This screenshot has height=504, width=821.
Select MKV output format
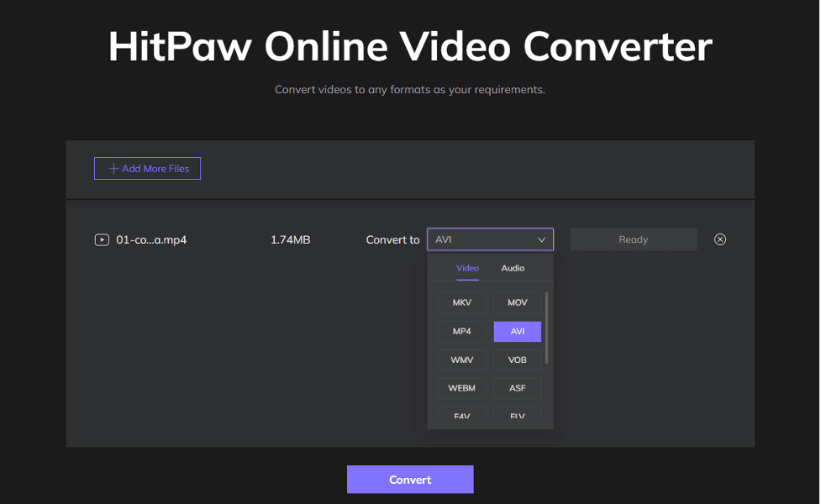(x=461, y=302)
